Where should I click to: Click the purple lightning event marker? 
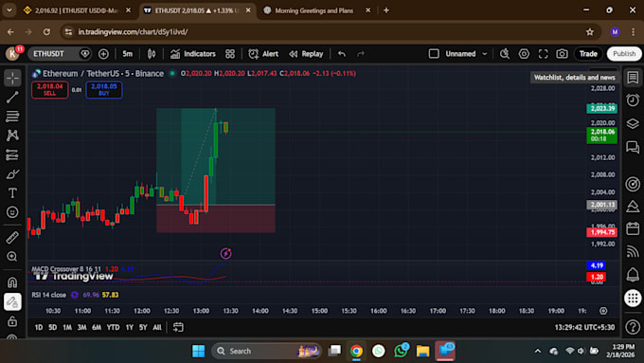[225, 253]
